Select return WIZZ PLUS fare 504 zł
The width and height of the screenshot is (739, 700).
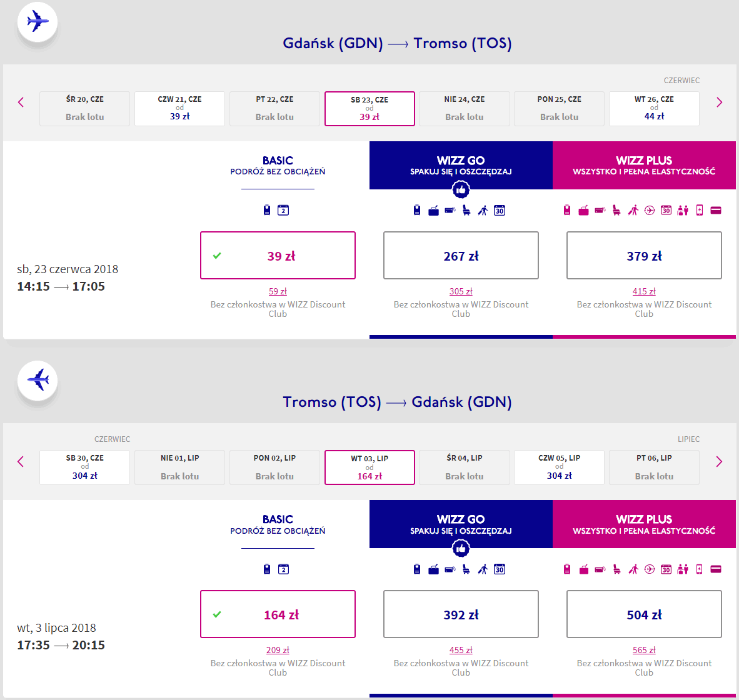point(644,614)
